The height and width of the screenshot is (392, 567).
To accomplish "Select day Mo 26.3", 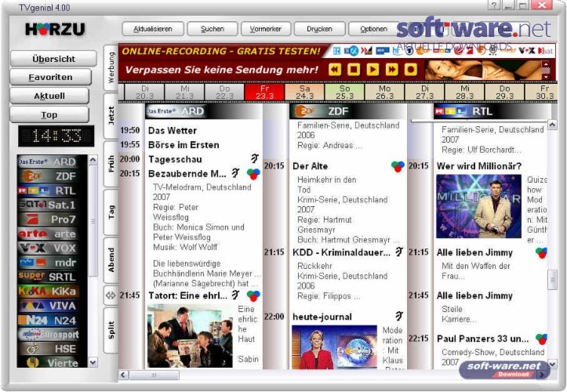I will click(x=385, y=93).
